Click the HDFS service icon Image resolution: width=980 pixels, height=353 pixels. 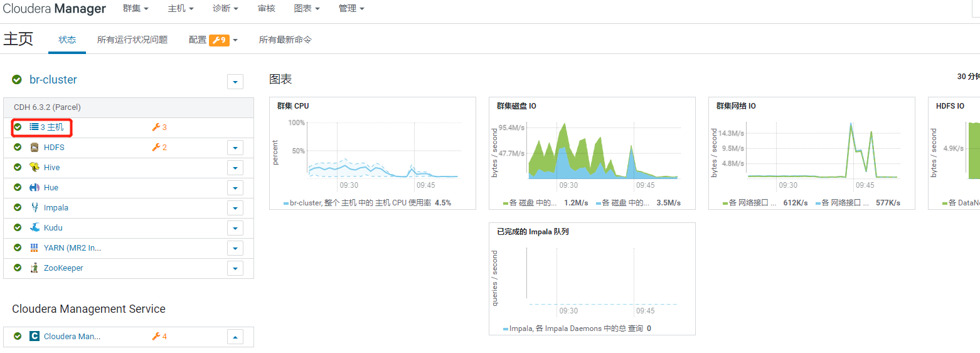(35, 148)
